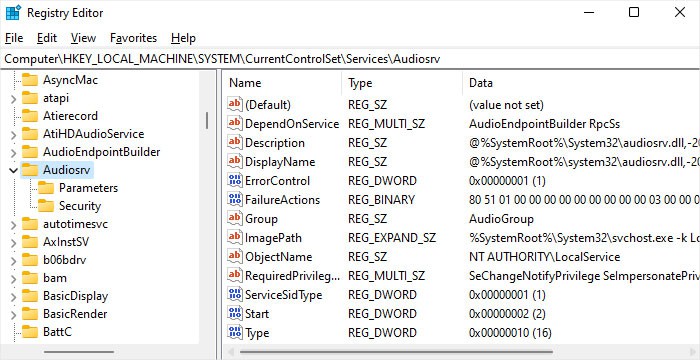Click the DisplayName string value icon
This screenshot has width=700, height=360.
tap(235, 162)
